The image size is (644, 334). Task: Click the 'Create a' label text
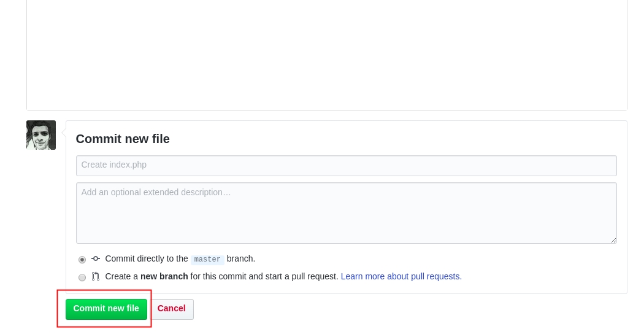pyautogui.click(x=121, y=276)
